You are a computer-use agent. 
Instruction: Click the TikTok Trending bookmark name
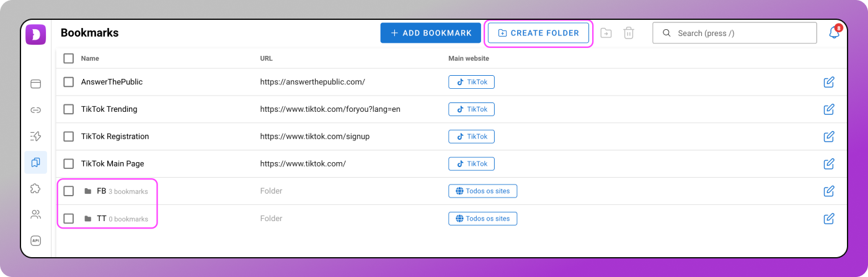(109, 109)
